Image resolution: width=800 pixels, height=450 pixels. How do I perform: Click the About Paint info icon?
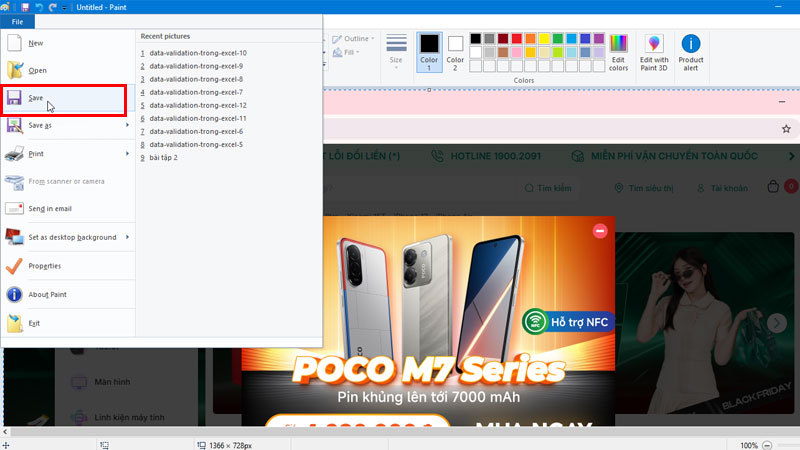[x=15, y=294]
